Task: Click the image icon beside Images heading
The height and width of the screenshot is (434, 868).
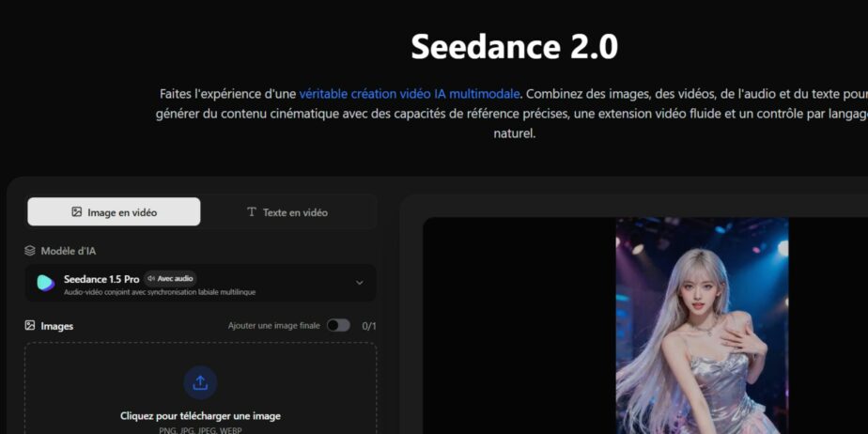Action: point(30,326)
